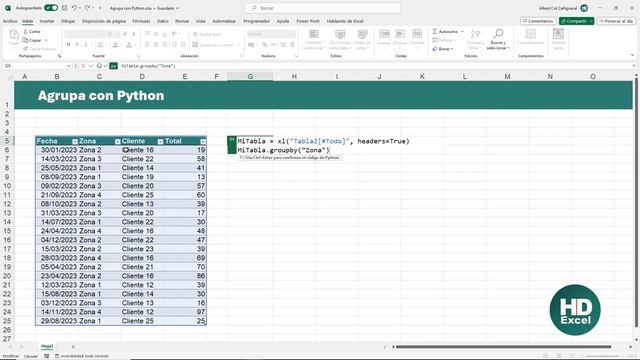Open the Automatizar tab
This screenshot has width=640, height=360.
click(224, 21)
